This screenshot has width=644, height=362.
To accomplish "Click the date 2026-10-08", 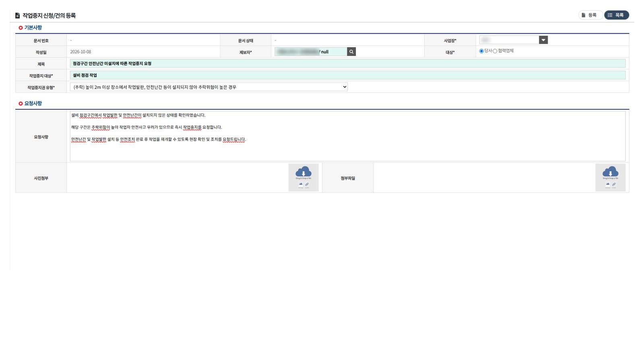I will point(80,52).
